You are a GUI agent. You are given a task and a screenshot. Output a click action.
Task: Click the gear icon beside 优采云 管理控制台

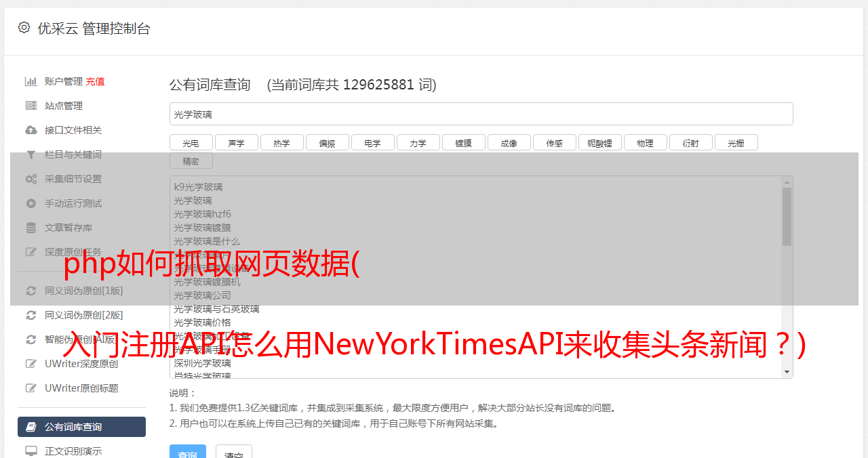click(x=24, y=28)
